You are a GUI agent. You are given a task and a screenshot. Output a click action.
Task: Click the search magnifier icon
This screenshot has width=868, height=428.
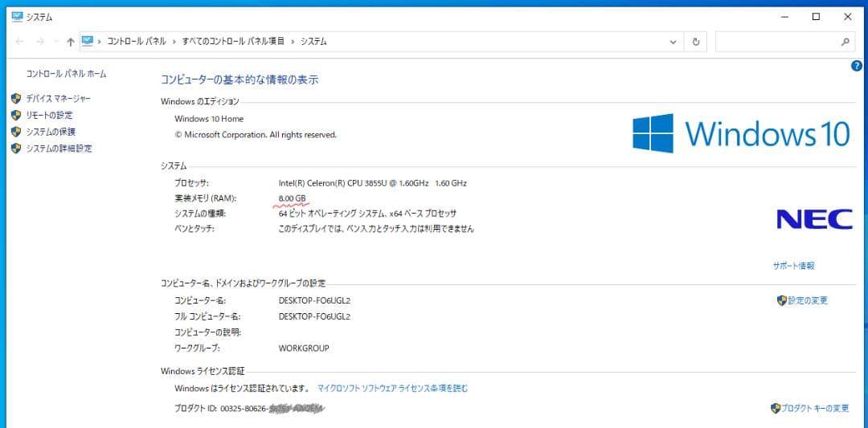pyautogui.click(x=845, y=42)
